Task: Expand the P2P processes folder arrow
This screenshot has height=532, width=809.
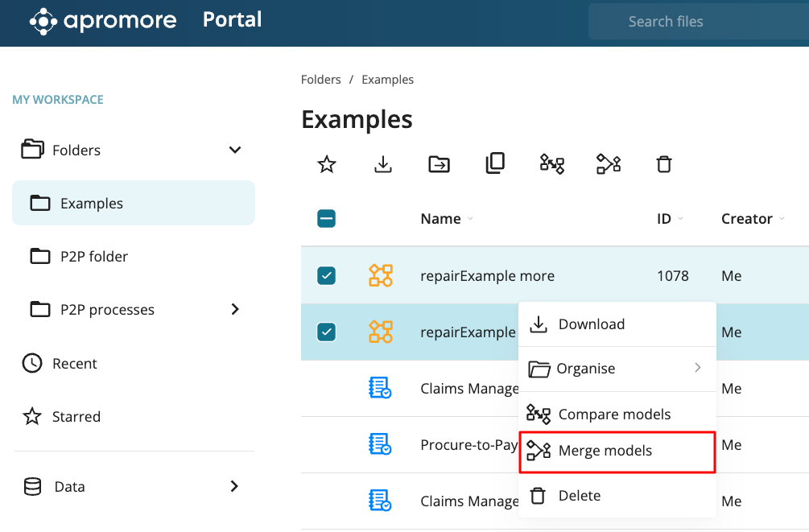Action: click(x=235, y=309)
